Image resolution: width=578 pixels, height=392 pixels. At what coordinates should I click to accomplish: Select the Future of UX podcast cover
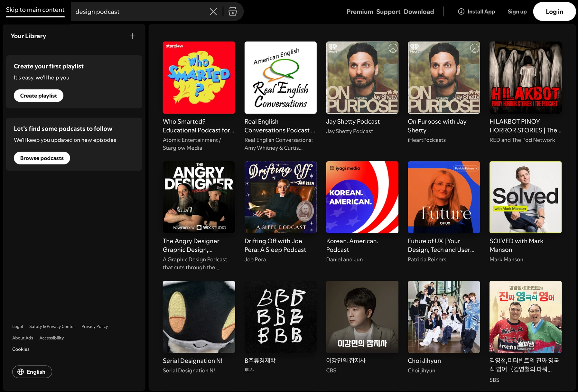[444, 197]
